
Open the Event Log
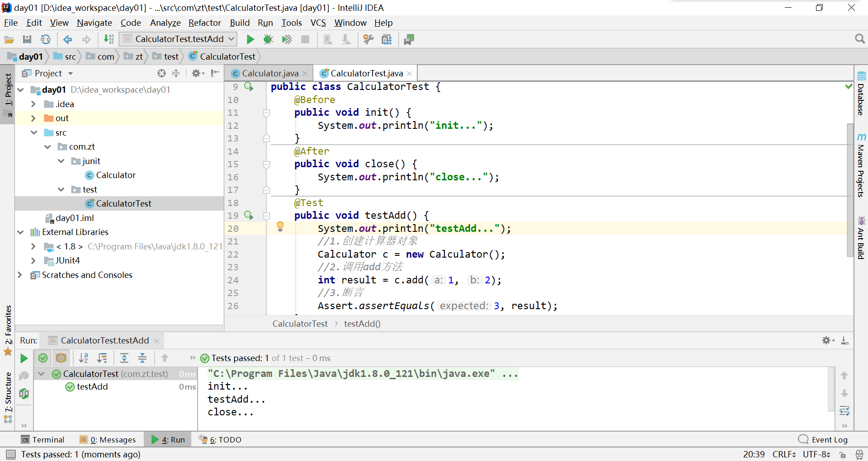click(x=823, y=440)
